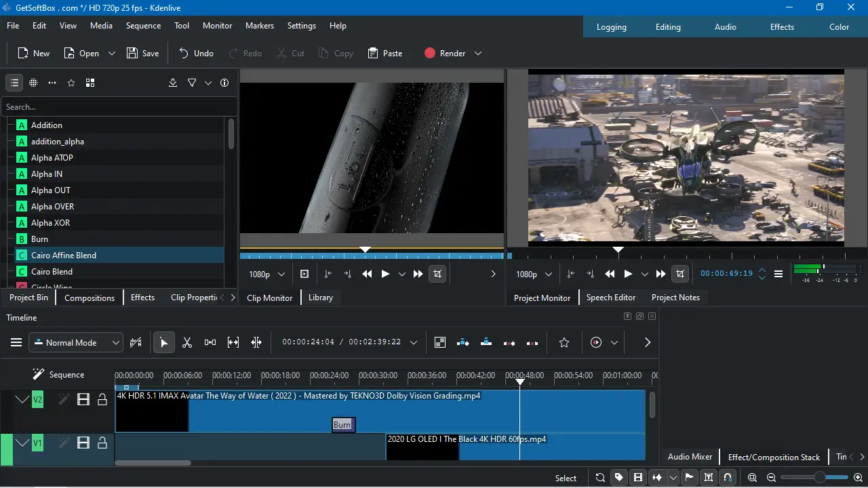Click the extract timeline zone icon

[509, 342]
